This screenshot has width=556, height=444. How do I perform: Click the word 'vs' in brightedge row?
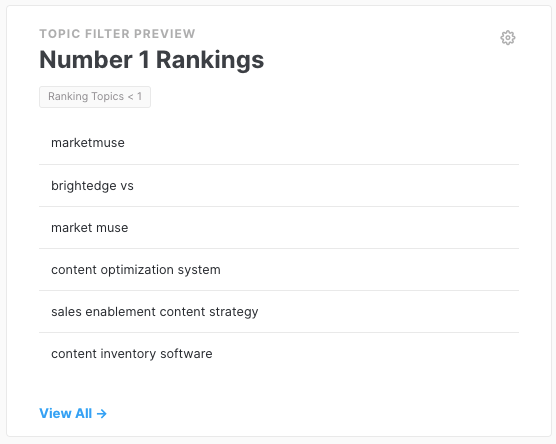(x=127, y=186)
